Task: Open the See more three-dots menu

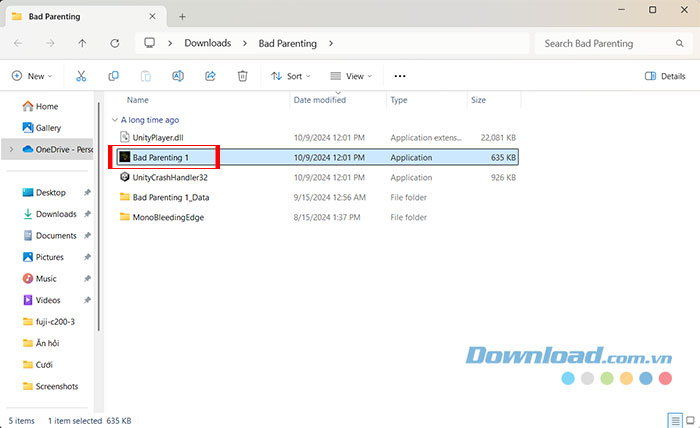Action: 400,76
